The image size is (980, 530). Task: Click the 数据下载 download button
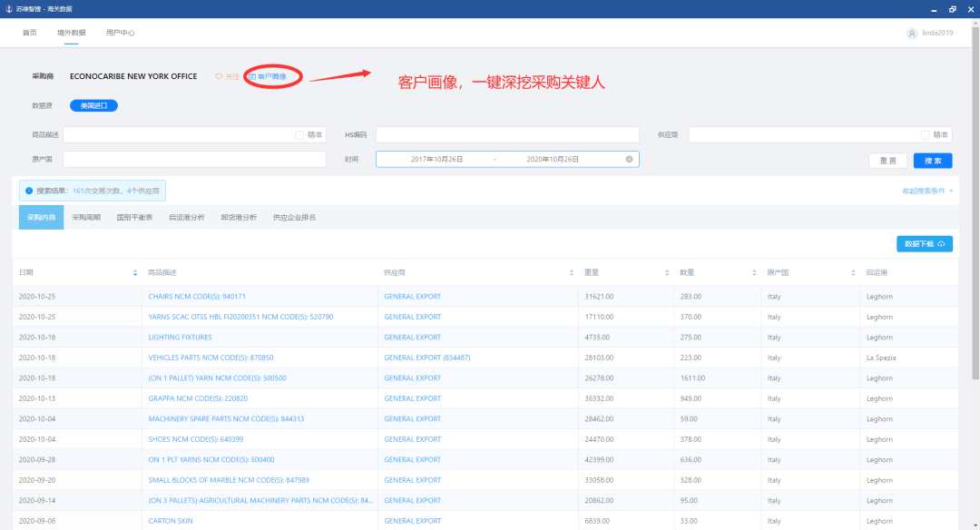pyautogui.click(x=925, y=244)
